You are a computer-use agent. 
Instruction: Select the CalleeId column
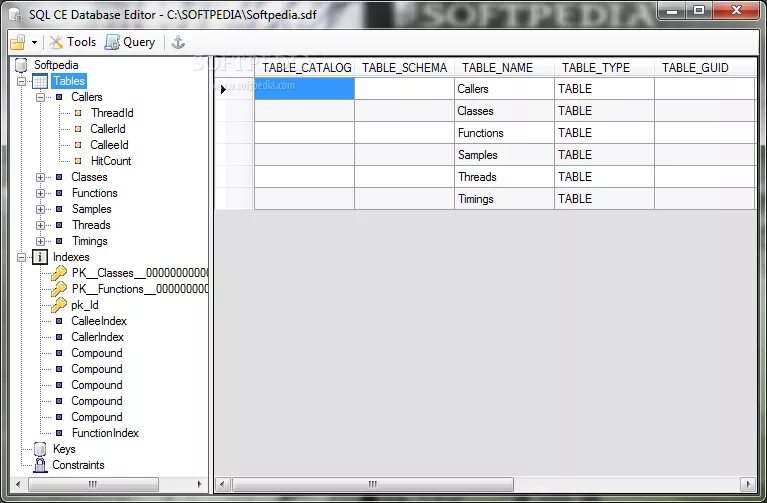[109, 145]
